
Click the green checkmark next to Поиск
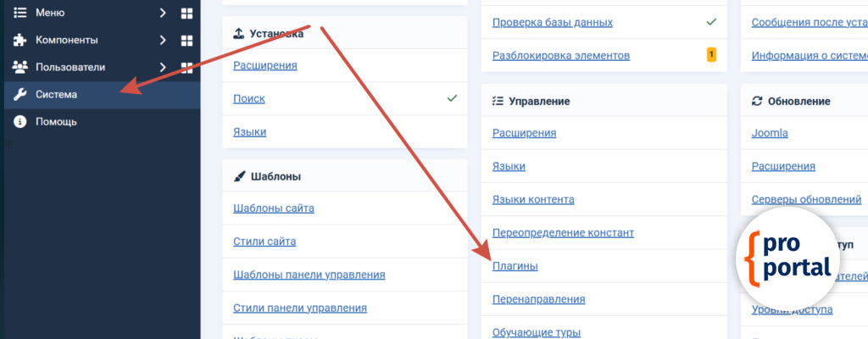(452, 98)
